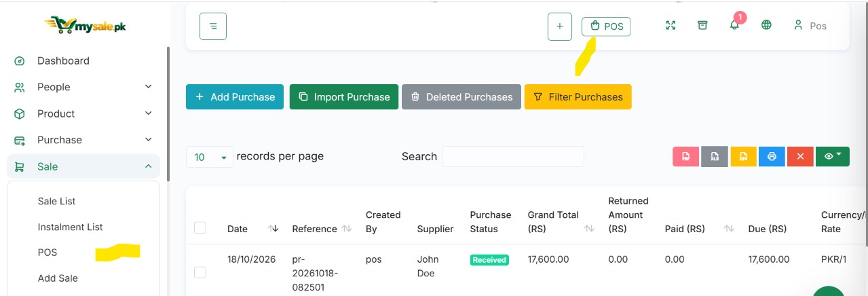Click the PKR/1 currency cell

pos(833,259)
